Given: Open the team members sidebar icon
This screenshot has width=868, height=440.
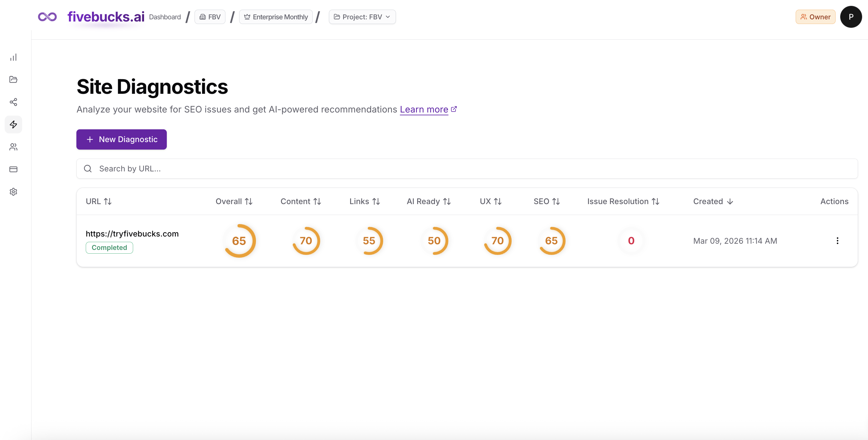Looking at the screenshot, I should (x=13, y=147).
